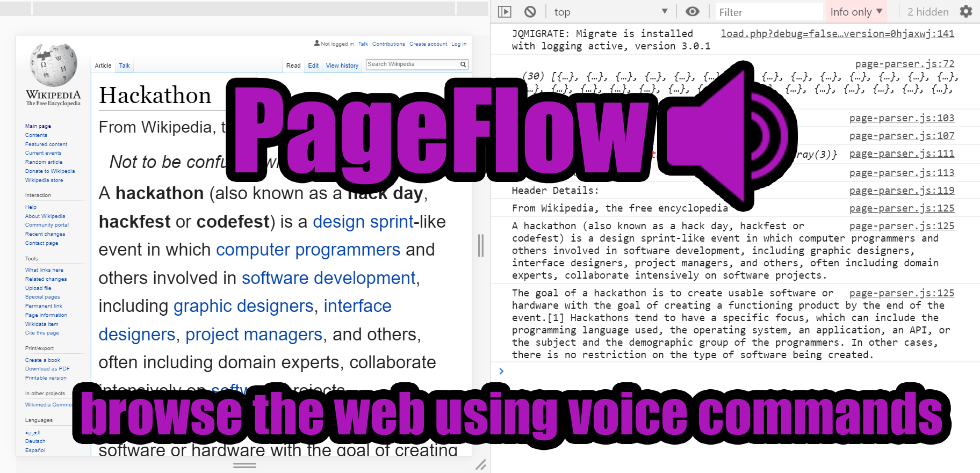Open the Contents sidebar link

[36, 135]
